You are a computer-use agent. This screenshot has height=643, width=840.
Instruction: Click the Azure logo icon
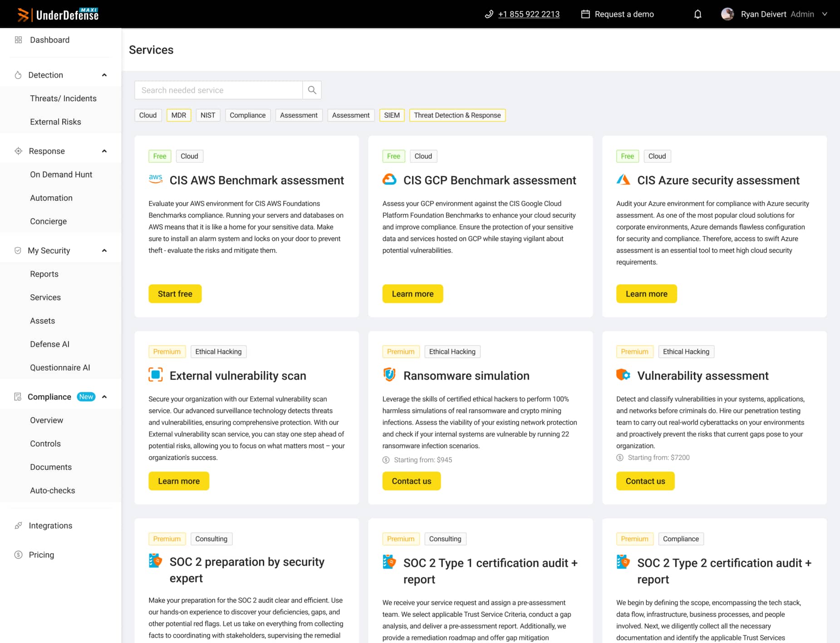(x=623, y=179)
